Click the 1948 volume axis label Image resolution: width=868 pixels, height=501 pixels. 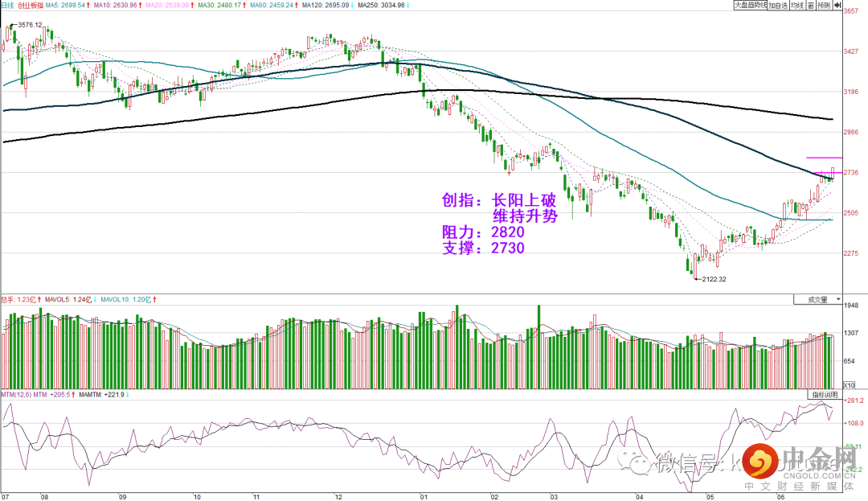[x=851, y=306]
